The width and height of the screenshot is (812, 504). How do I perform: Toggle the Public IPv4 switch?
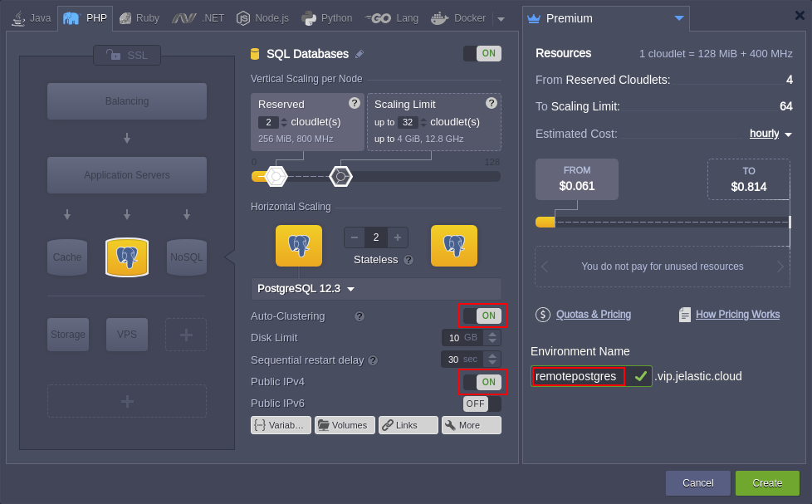[x=482, y=382]
